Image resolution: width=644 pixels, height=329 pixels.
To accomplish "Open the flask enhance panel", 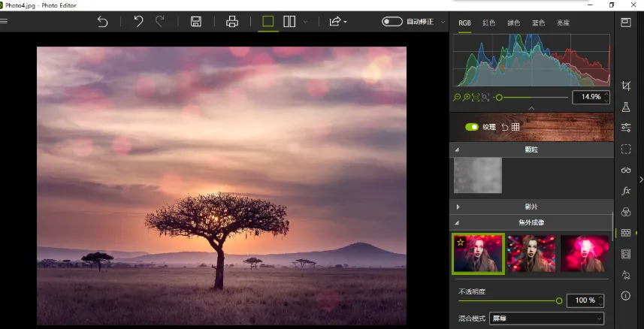I will (625, 107).
